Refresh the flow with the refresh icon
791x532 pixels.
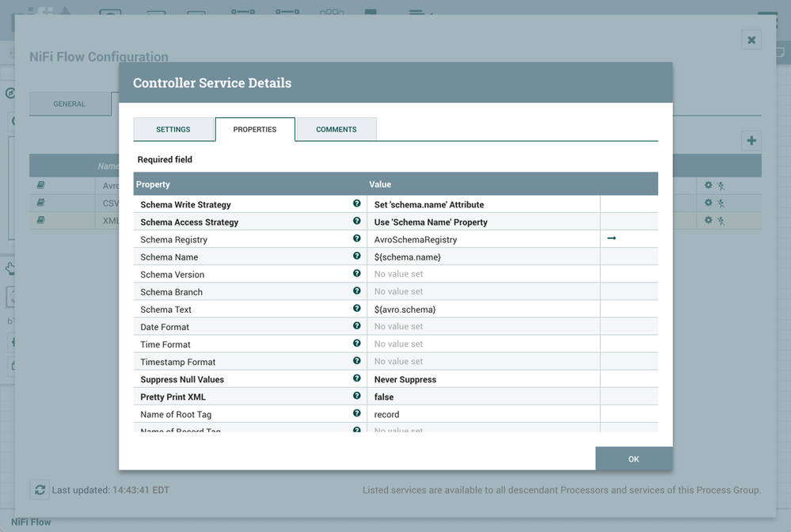coord(39,489)
